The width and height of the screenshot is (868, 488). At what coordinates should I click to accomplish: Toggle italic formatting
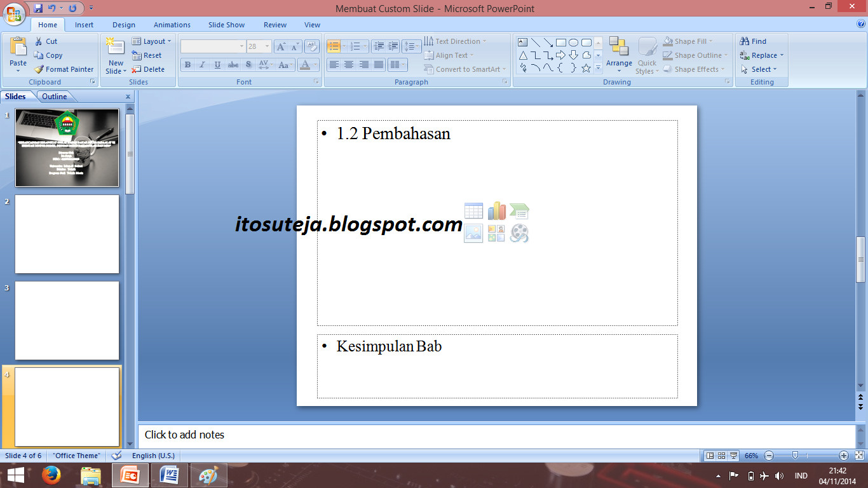203,65
